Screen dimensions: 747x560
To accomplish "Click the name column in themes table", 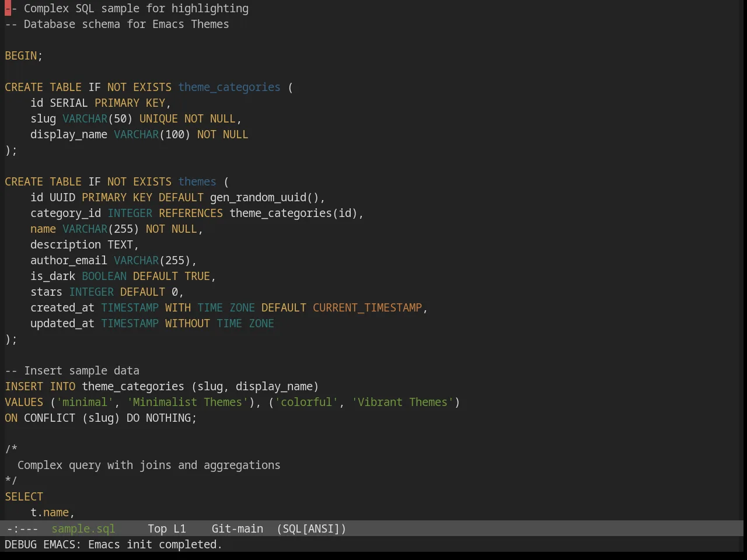I will 43,229.
